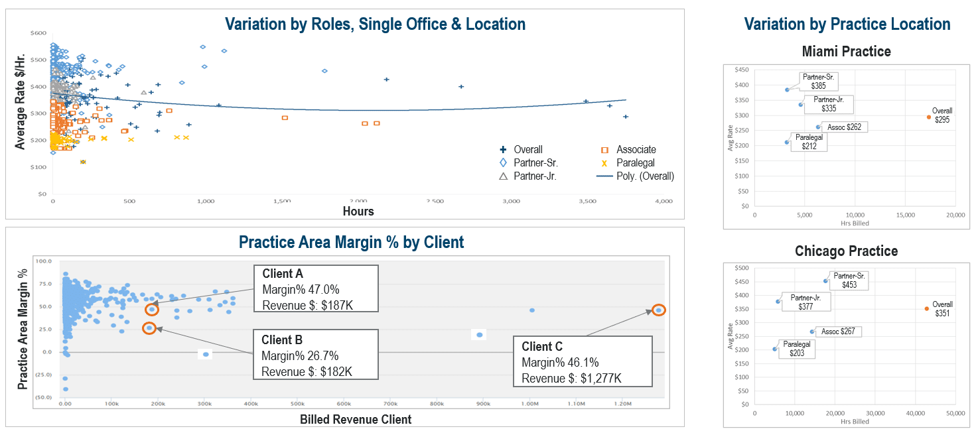980x433 pixels.
Task: Click the '$450' tick in the Miami chart
Action: click(x=741, y=70)
